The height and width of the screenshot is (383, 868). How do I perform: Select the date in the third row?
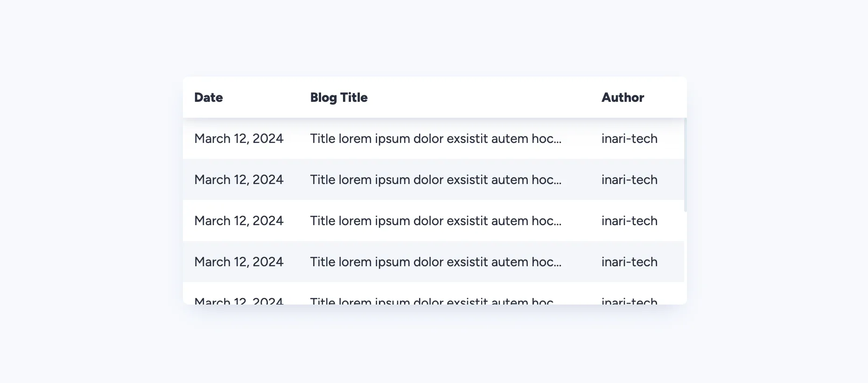pos(239,221)
